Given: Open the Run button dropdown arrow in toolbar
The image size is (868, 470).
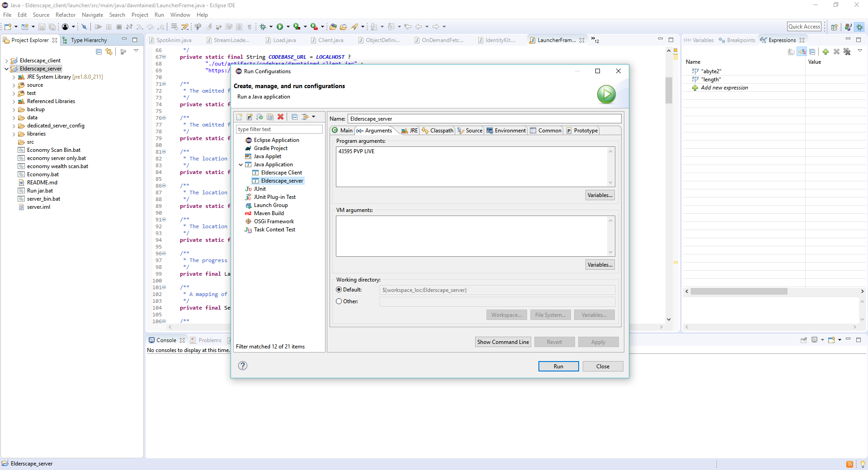Looking at the screenshot, I should (288, 27).
